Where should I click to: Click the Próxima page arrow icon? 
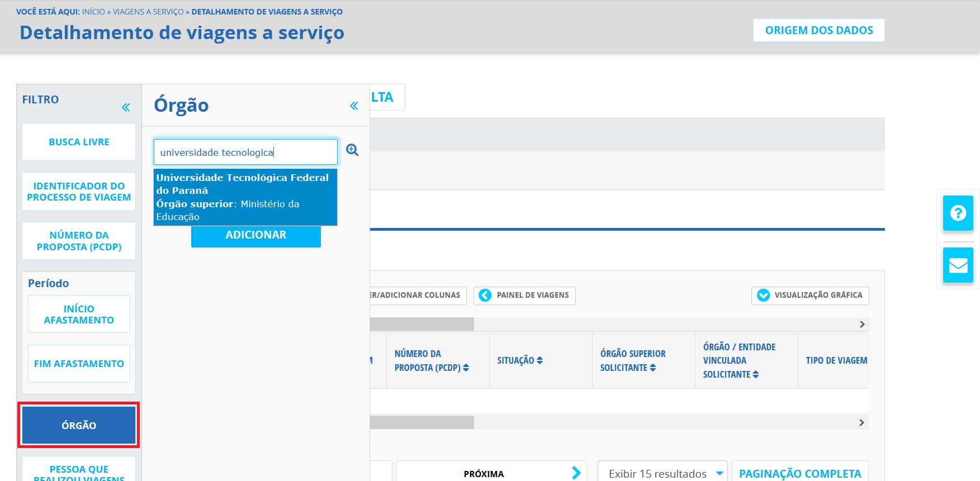[576, 473]
